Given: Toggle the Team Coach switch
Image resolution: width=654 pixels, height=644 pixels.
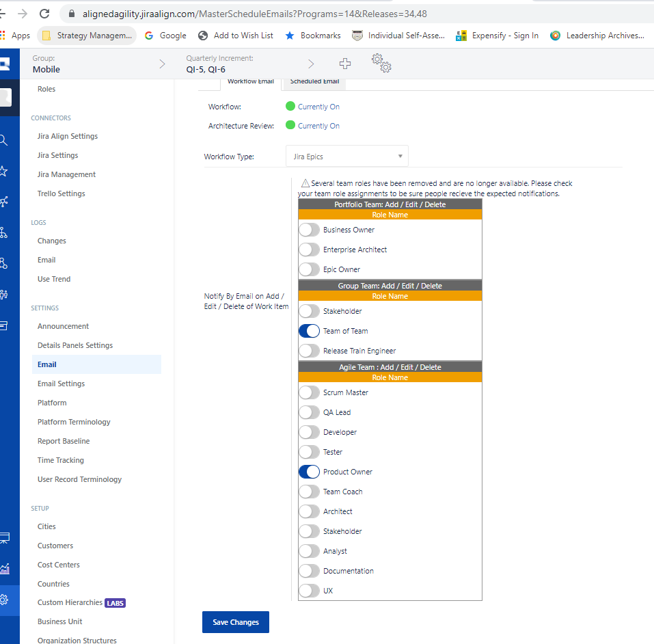Looking at the screenshot, I should [309, 492].
